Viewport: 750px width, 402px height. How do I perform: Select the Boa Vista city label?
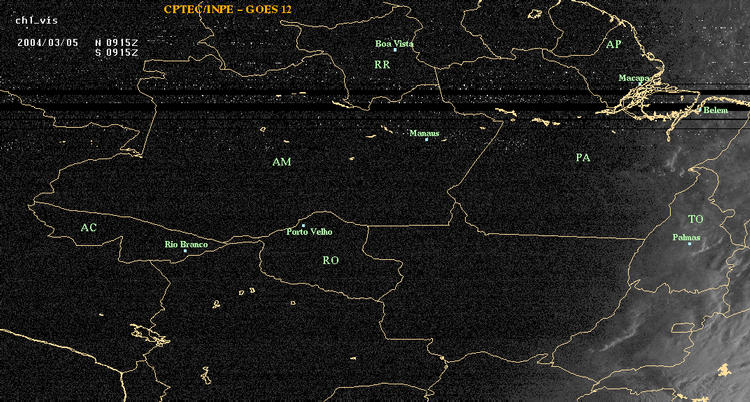coord(394,44)
